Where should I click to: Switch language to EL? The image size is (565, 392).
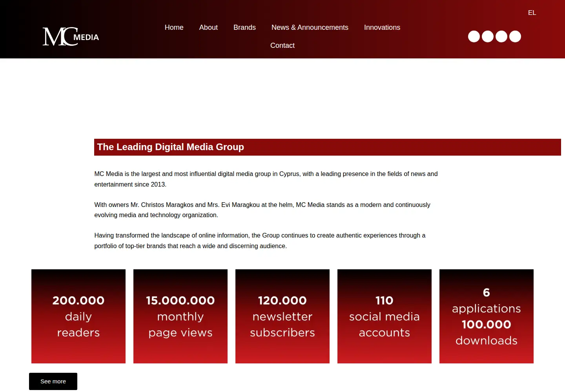532,13
